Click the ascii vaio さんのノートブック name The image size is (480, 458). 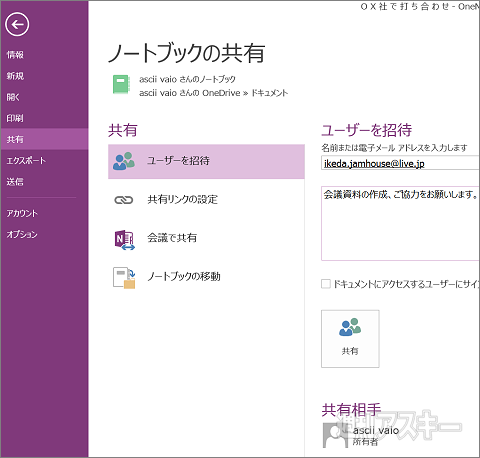point(187,79)
